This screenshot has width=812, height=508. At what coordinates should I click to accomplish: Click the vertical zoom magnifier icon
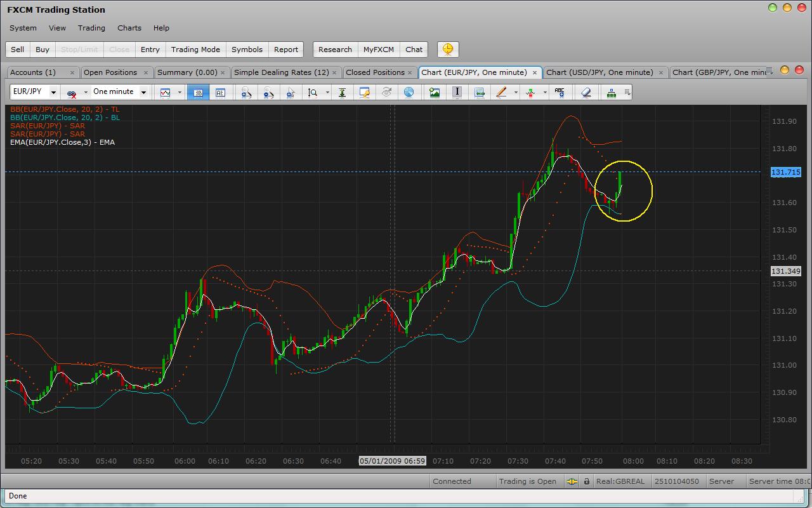[313, 92]
